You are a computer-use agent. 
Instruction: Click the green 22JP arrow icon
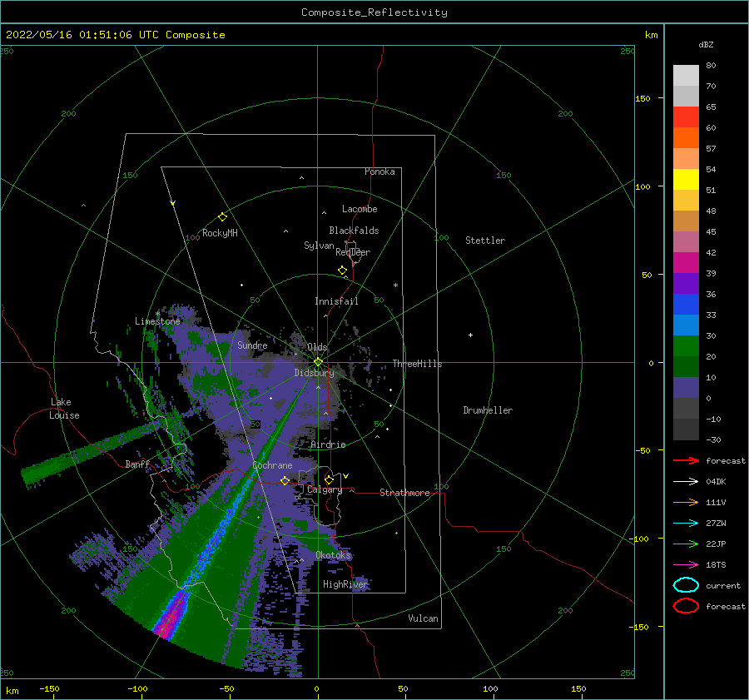(686, 544)
